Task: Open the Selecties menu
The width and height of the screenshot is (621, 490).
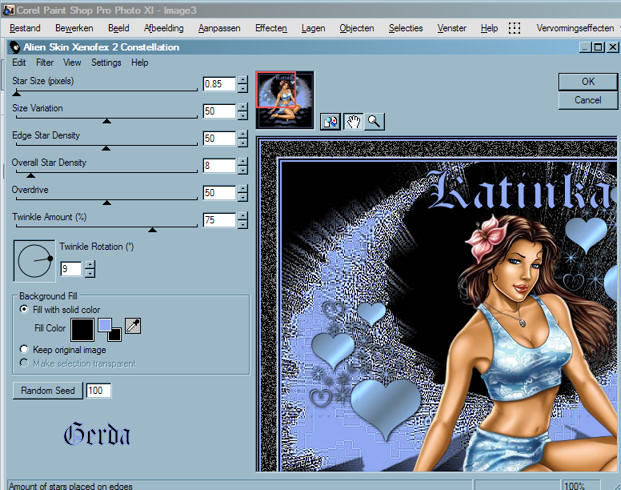Action: (406, 28)
